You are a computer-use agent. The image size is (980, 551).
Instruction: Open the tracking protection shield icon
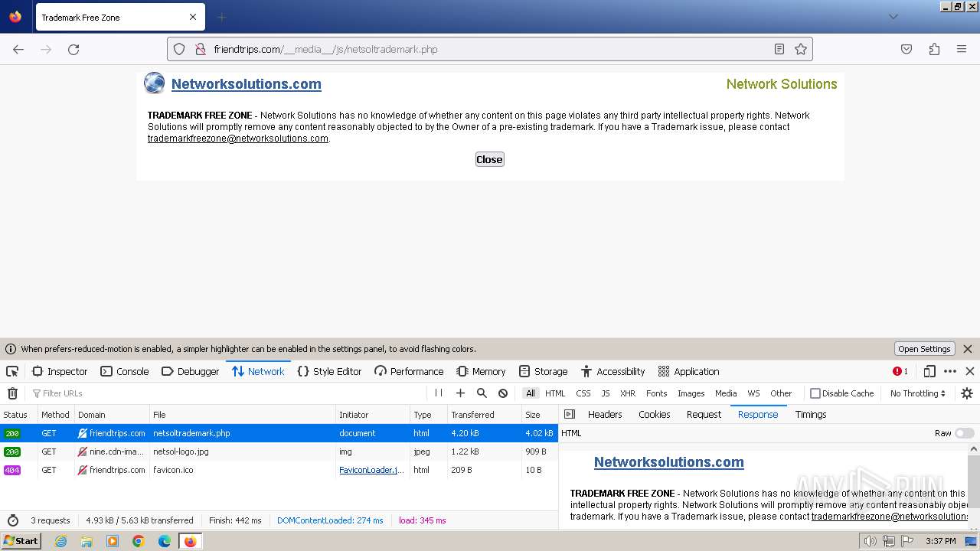[x=179, y=49]
